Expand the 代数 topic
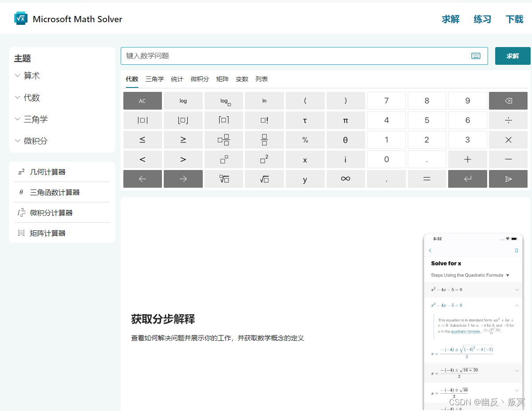532x411 pixels. tap(27, 97)
